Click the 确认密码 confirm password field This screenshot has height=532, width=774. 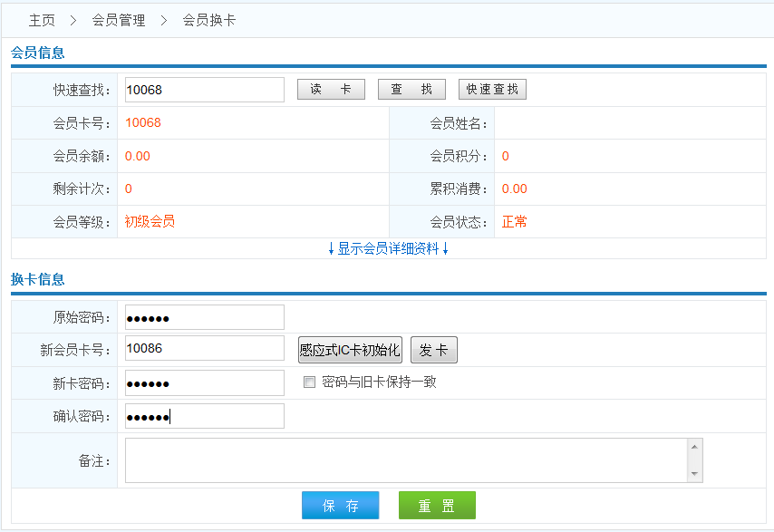pos(204,416)
